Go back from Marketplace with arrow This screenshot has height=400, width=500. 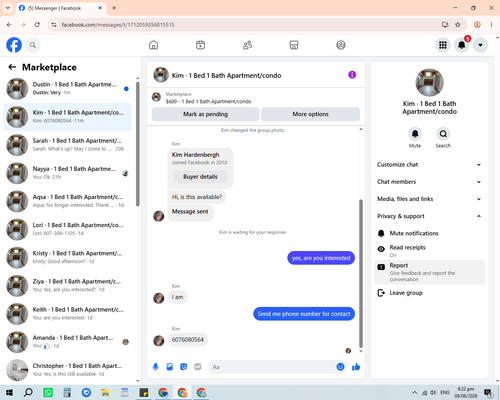point(12,67)
